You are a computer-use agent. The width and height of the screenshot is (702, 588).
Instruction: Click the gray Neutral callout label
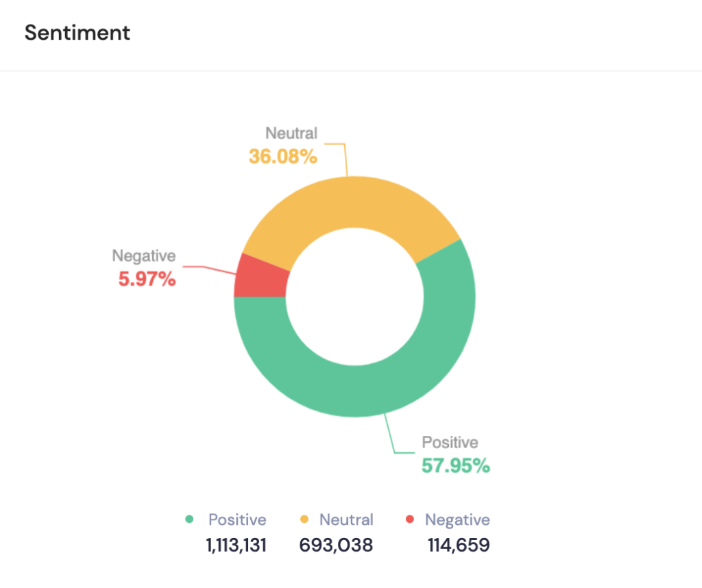291,133
